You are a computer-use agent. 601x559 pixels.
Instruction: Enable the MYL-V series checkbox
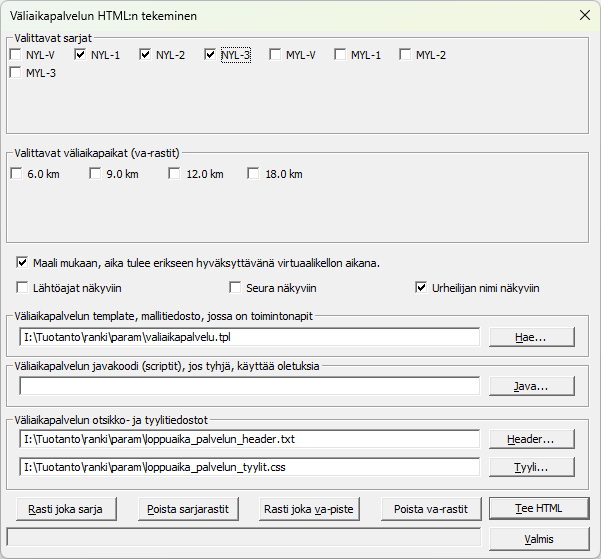tap(276, 55)
